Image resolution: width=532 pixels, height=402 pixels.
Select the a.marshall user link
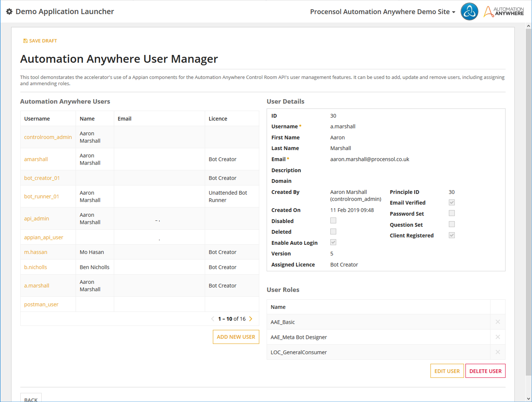pyautogui.click(x=37, y=286)
